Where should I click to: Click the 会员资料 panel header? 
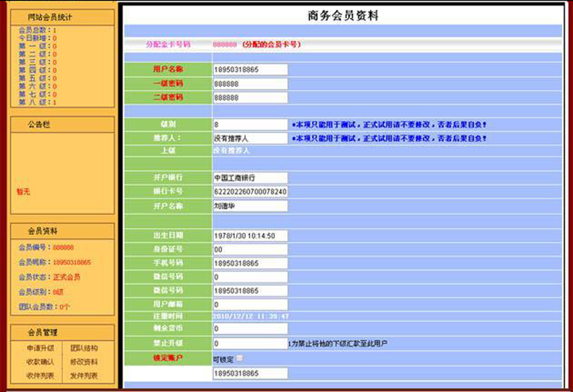point(62,231)
